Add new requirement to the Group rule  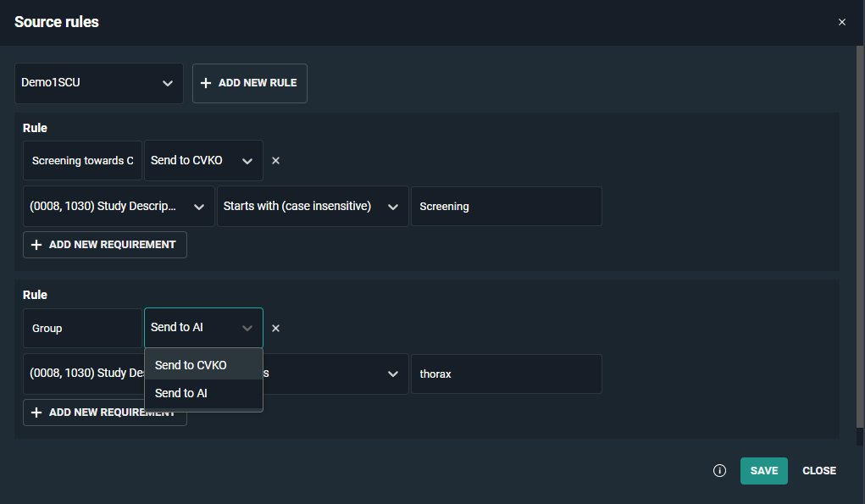pyautogui.click(x=104, y=413)
